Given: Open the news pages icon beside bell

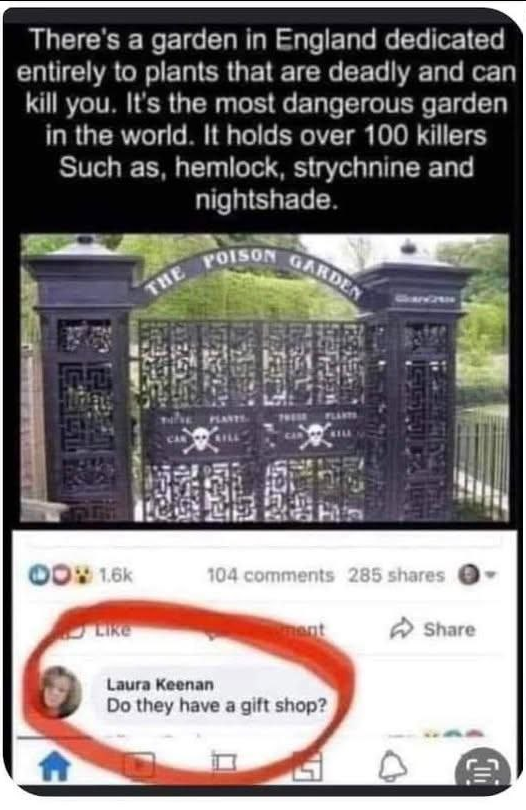Looking at the screenshot, I should point(307,766).
